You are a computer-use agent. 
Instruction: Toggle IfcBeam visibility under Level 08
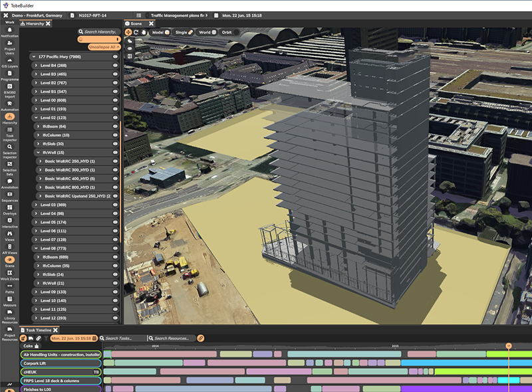[x=114, y=257]
